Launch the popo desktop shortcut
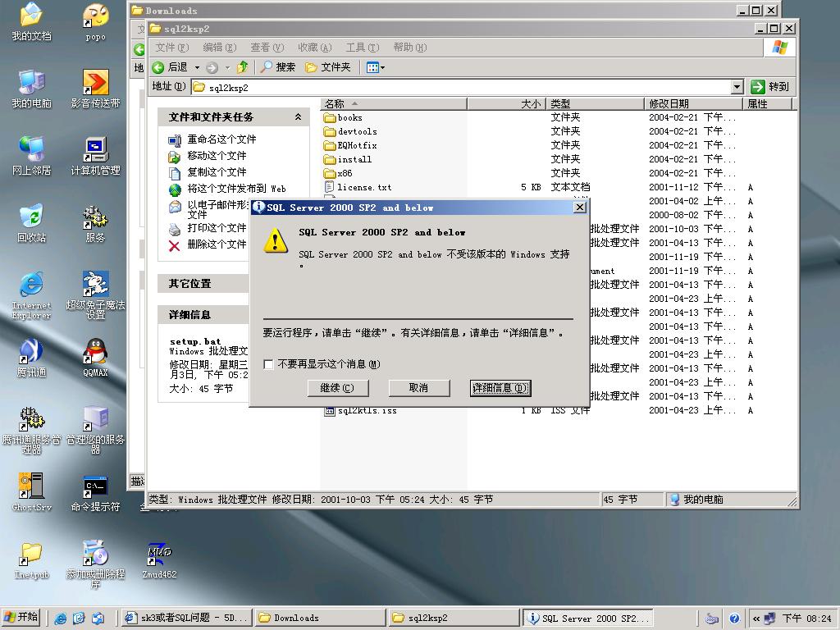This screenshot has width=840, height=630. (x=95, y=21)
